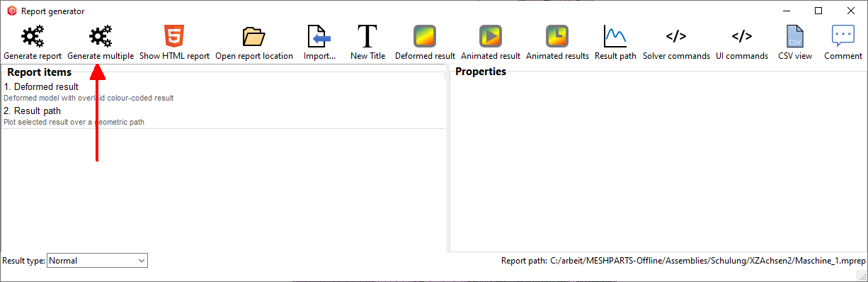Click the Generate report gears icon

click(33, 36)
